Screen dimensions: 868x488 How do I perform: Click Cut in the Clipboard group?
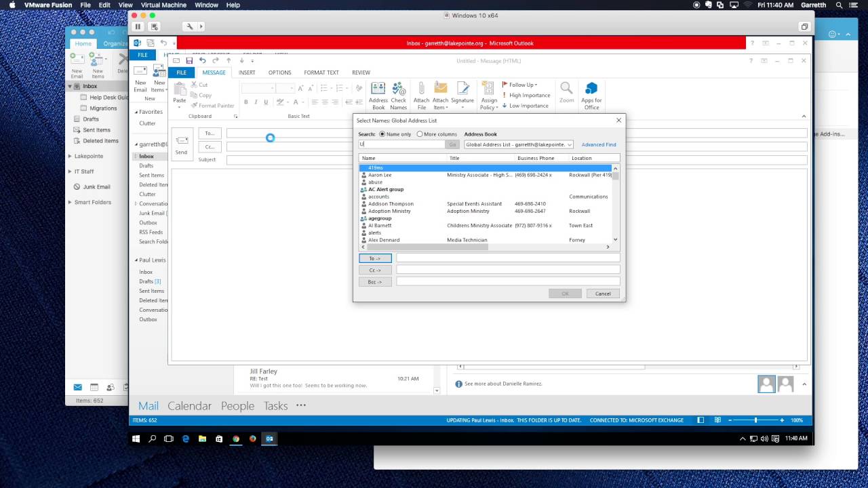(199, 85)
